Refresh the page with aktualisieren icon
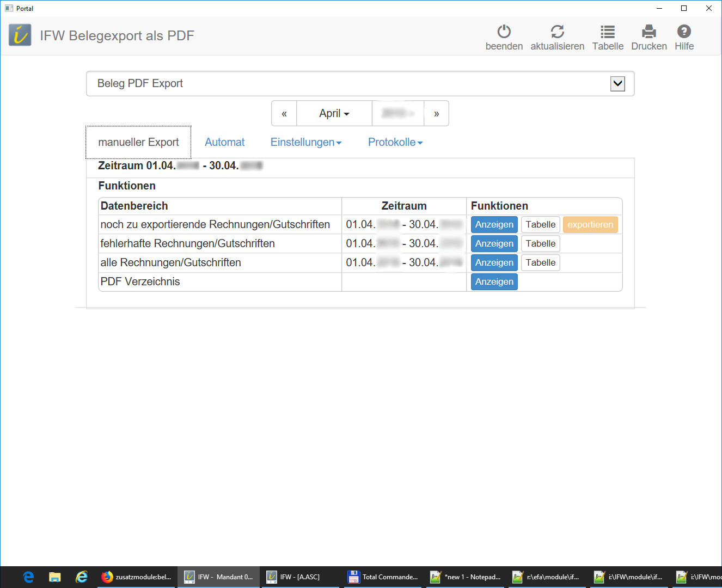The height and width of the screenshot is (588, 722). [x=557, y=32]
